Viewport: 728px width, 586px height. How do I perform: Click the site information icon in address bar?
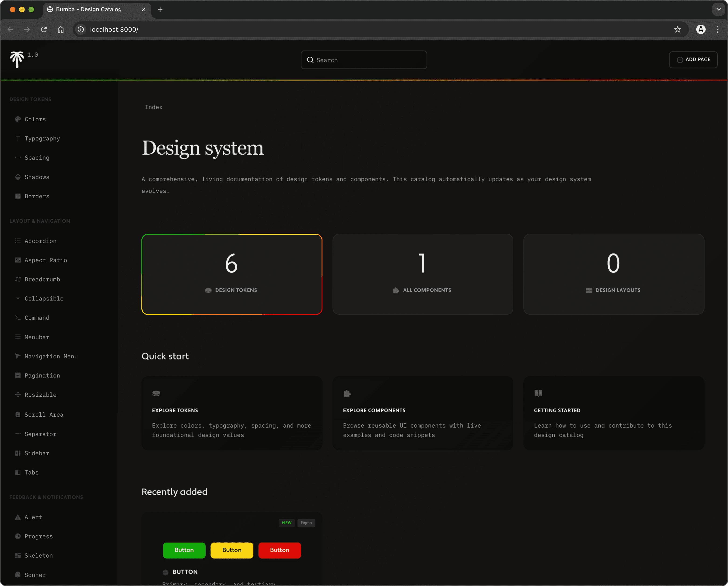tap(81, 29)
